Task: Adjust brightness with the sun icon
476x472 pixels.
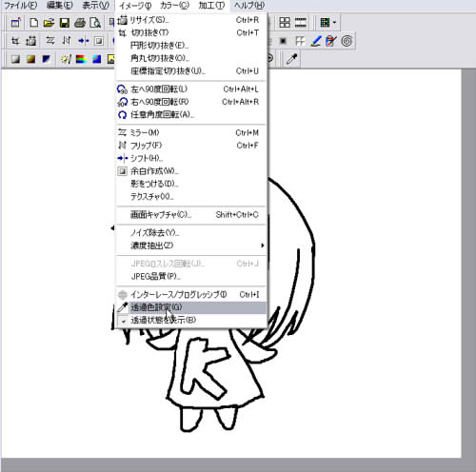Action: point(66,59)
